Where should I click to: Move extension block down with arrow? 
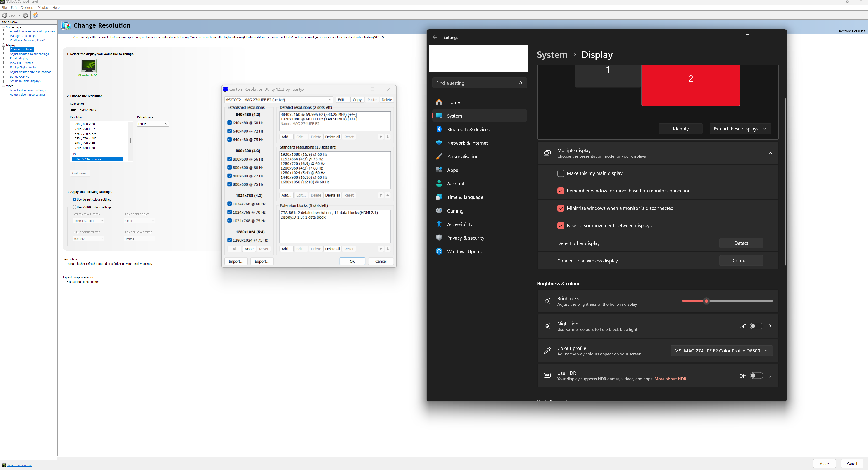tap(388, 249)
